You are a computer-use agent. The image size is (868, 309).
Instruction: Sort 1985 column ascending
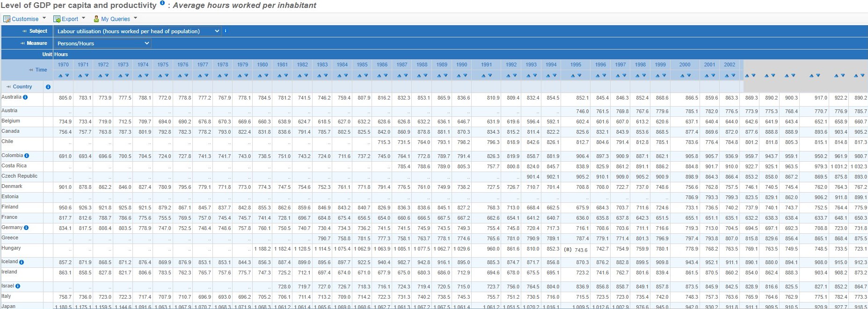coord(359,76)
